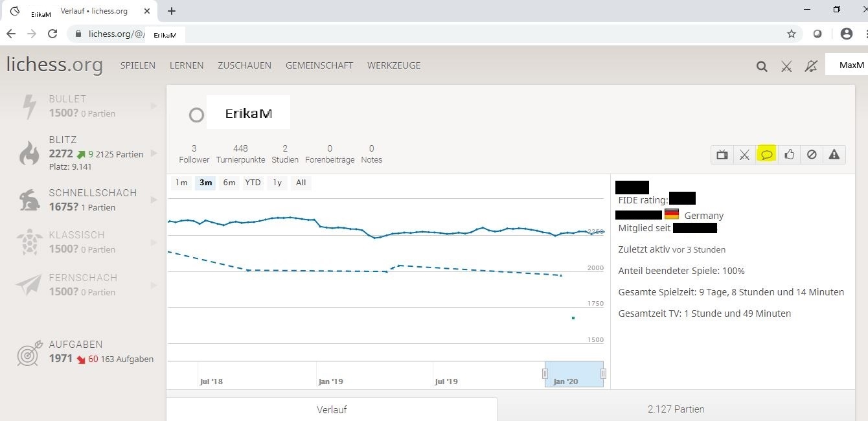
Task: Expand the Blitz rating section
Action: (154, 154)
